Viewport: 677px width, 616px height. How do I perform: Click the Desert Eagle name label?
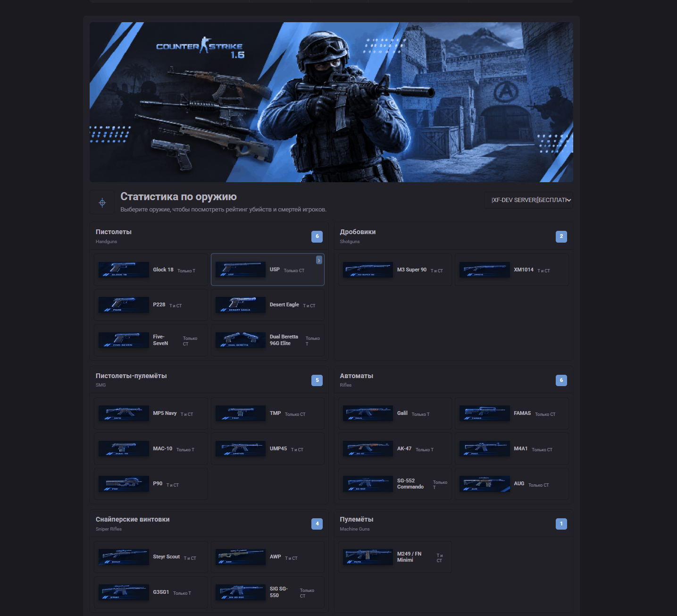(284, 304)
